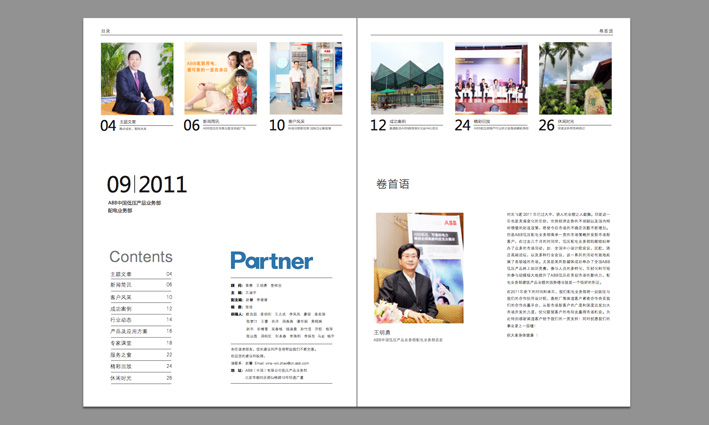Click the 卷首语 header at top right page
Image resolution: width=709 pixels, height=425 pixels.
pyautogui.click(x=606, y=31)
